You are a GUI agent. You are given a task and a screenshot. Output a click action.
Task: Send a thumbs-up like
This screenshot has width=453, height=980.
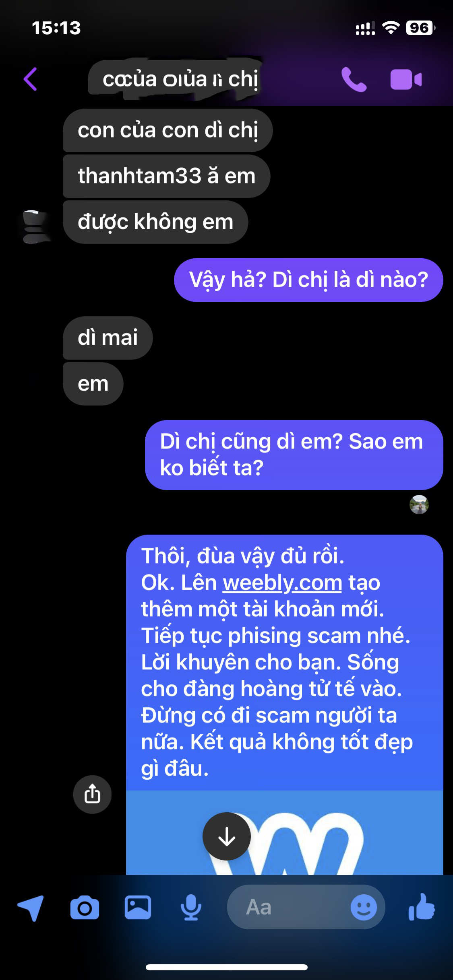422,907
